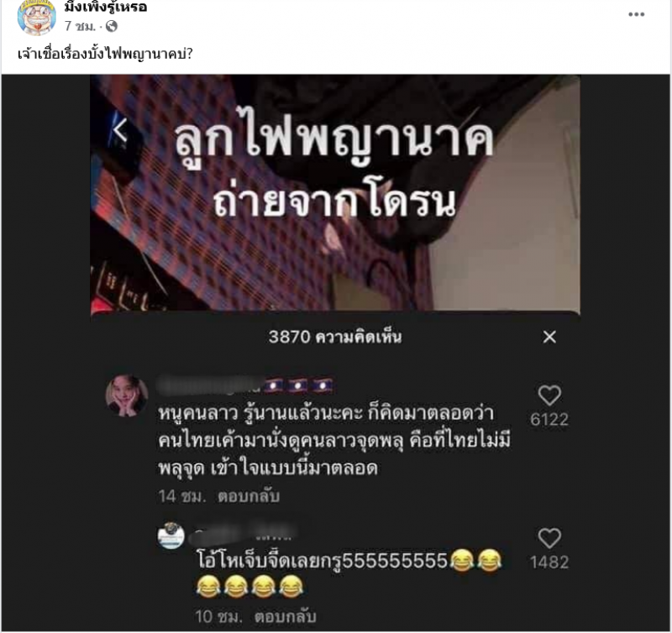
Task: Click ตอบกลับ under the 14 ชม. comment
Action: tap(249, 496)
